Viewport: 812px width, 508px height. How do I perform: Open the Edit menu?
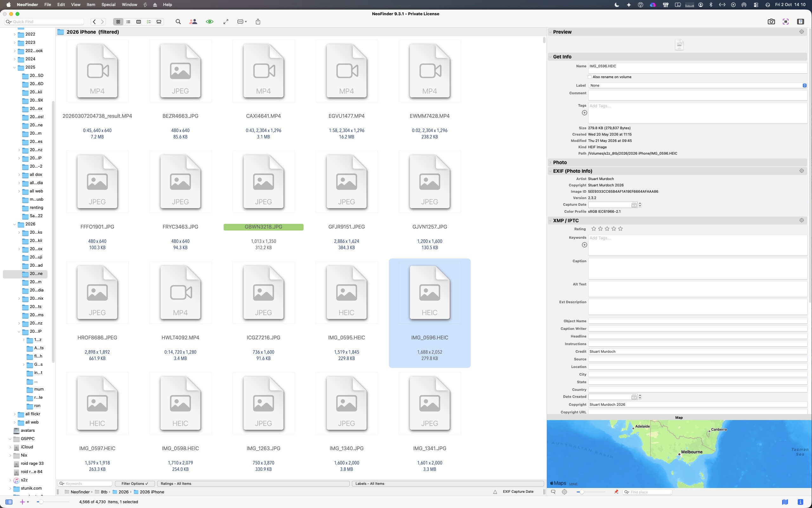pyautogui.click(x=61, y=4)
